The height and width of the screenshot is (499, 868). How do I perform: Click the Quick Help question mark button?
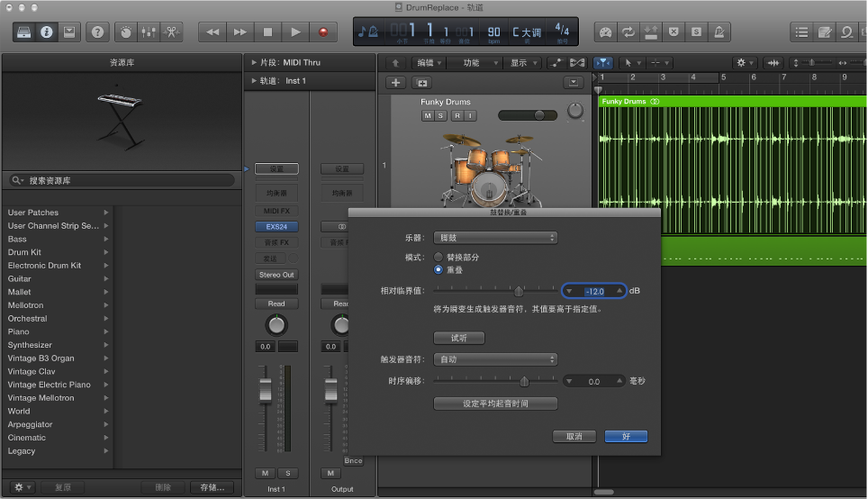click(x=97, y=32)
